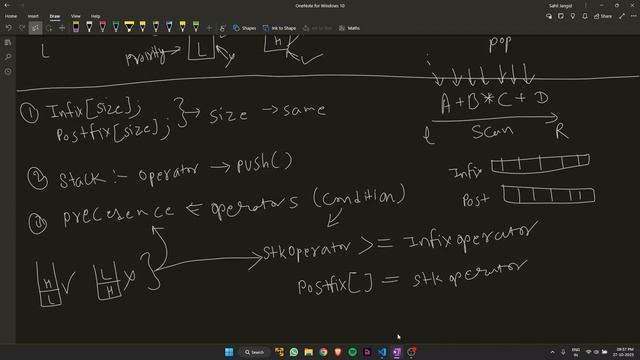Open the feed/sticky notes icon
The image size is (640, 360).
[561, 16]
